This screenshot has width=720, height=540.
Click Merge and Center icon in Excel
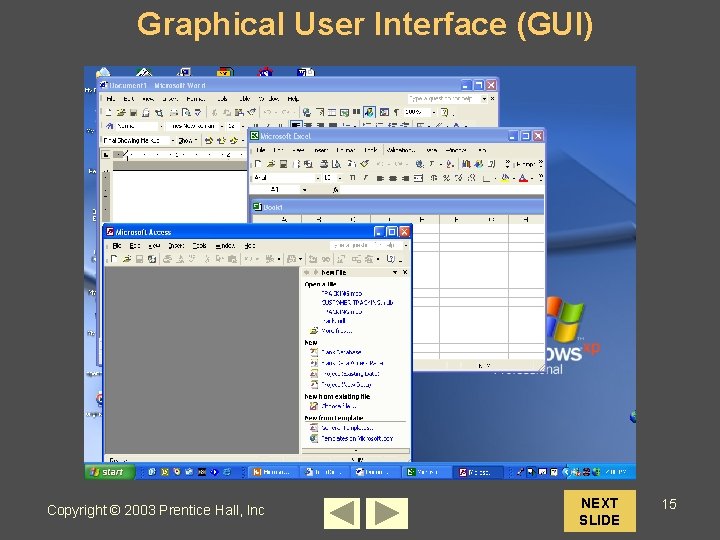418,178
